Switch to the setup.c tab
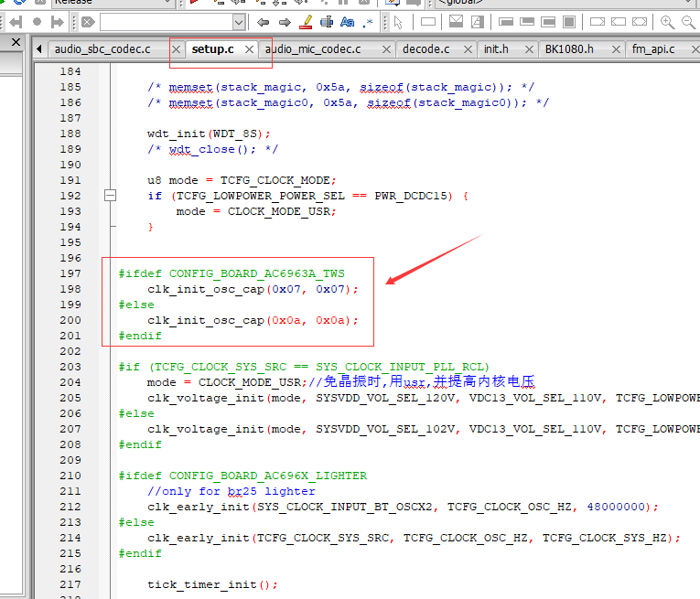700x599 pixels. pyautogui.click(x=213, y=49)
